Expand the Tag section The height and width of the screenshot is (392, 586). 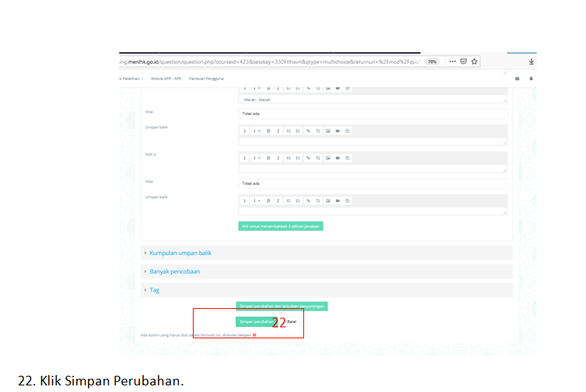click(154, 290)
